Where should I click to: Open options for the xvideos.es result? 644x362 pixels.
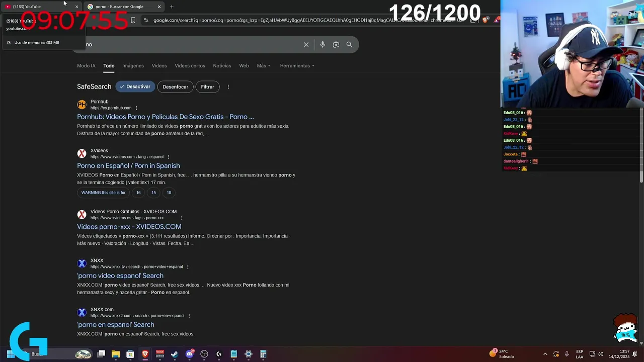(182, 218)
